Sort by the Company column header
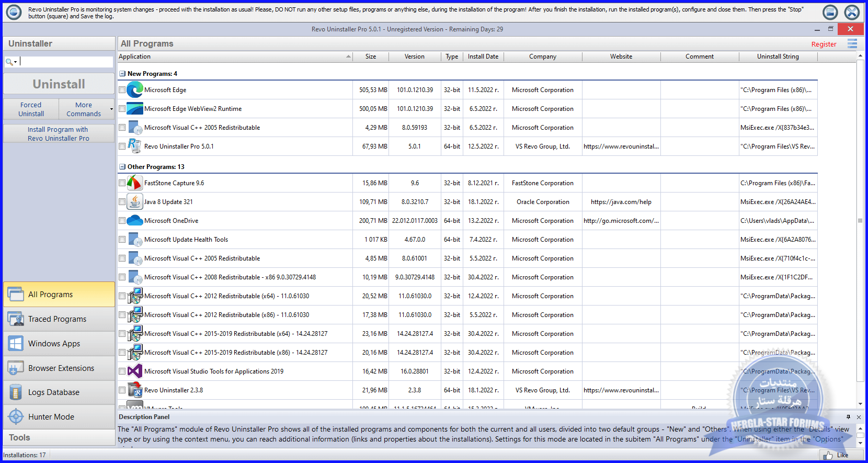 coord(543,57)
